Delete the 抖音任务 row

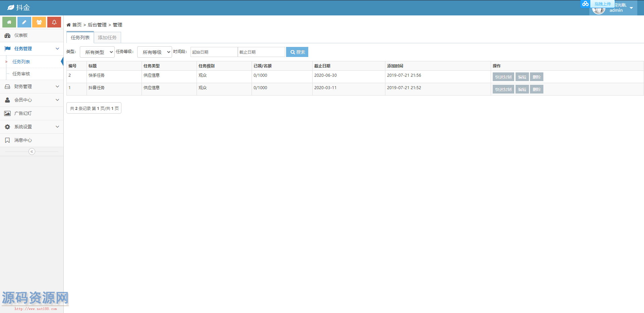(536, 89)
